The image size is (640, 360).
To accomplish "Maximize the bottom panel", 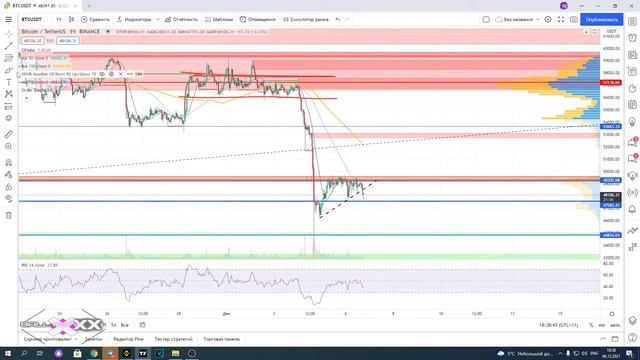I will point(615,339).
